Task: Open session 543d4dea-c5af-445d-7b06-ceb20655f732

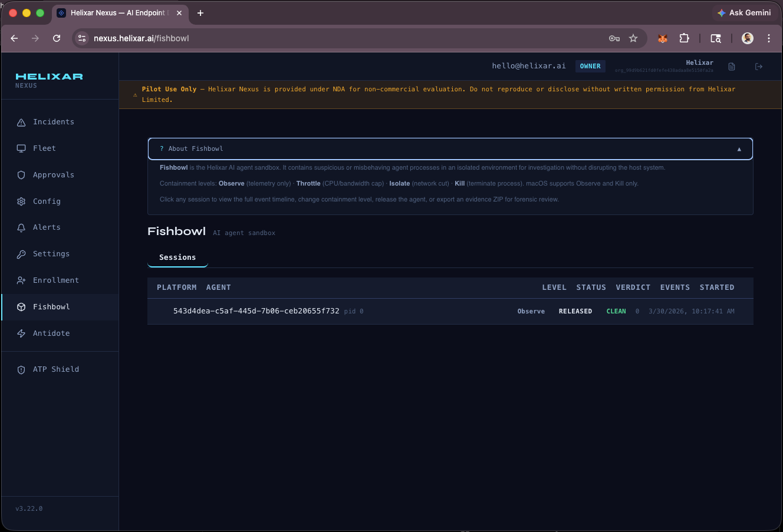Action: click(x=256, y=311)
